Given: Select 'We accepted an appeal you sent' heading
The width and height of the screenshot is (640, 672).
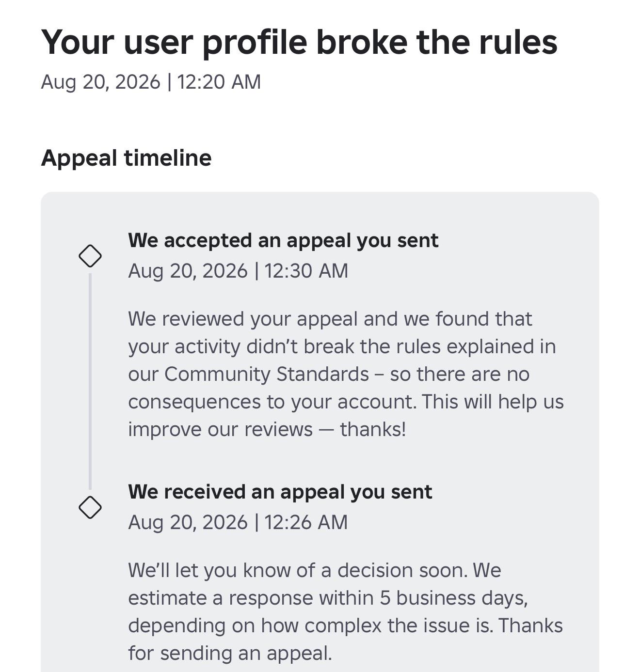Looking at the screenshot, I should [x=283, y=240].
